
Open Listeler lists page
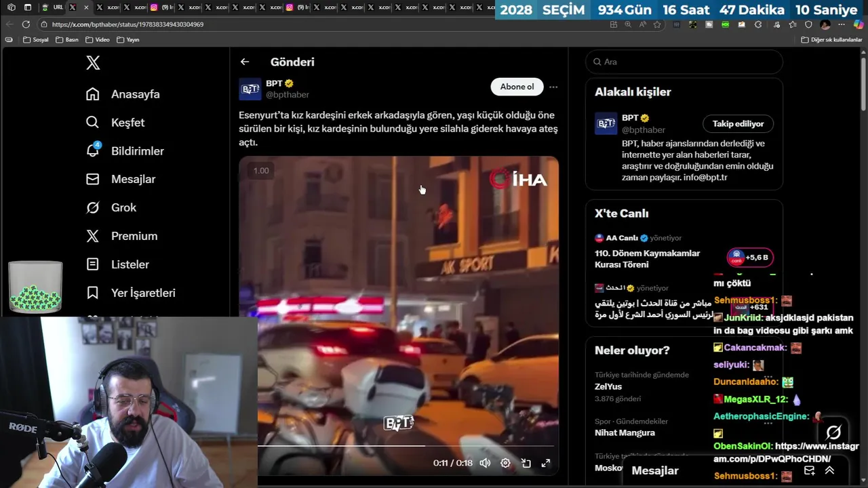point(117,265)
